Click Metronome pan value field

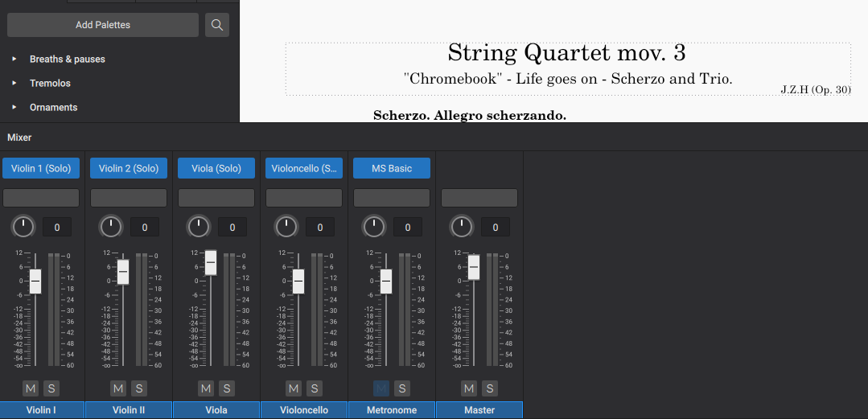click(x=408, y=227)
